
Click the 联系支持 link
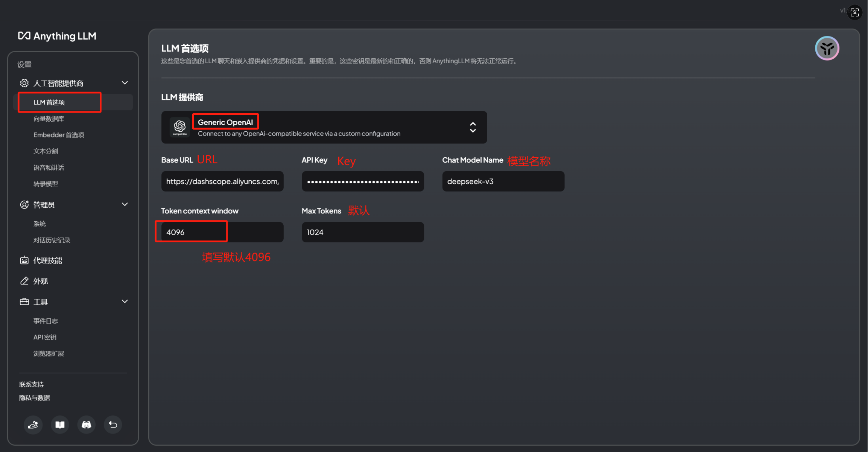pyautogui.click(x=31, y=384)
